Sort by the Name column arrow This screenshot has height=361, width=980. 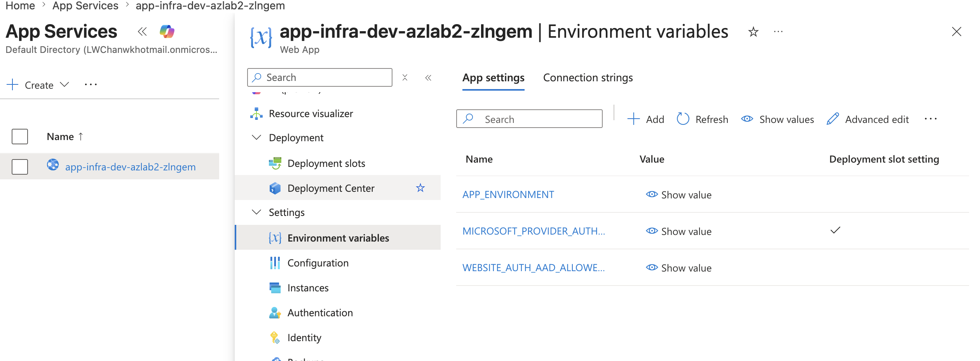[81, 137]
